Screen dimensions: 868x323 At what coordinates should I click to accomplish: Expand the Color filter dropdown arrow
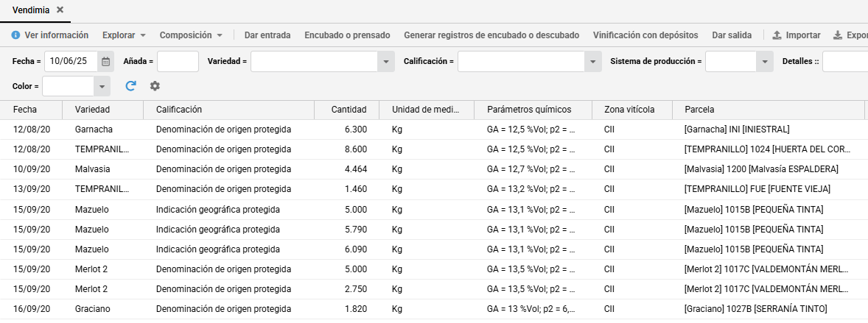(x=102, y=86)
